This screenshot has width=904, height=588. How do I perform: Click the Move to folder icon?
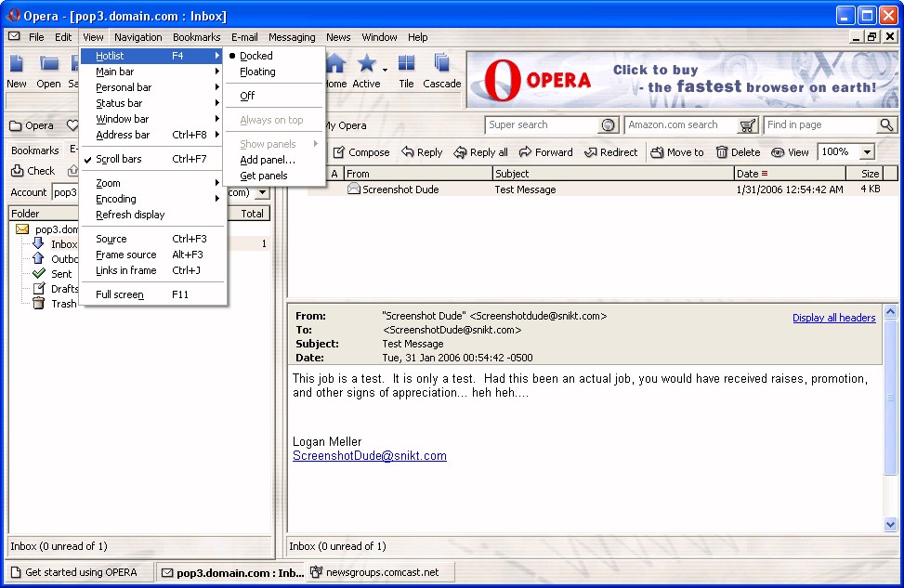point(657,152)
